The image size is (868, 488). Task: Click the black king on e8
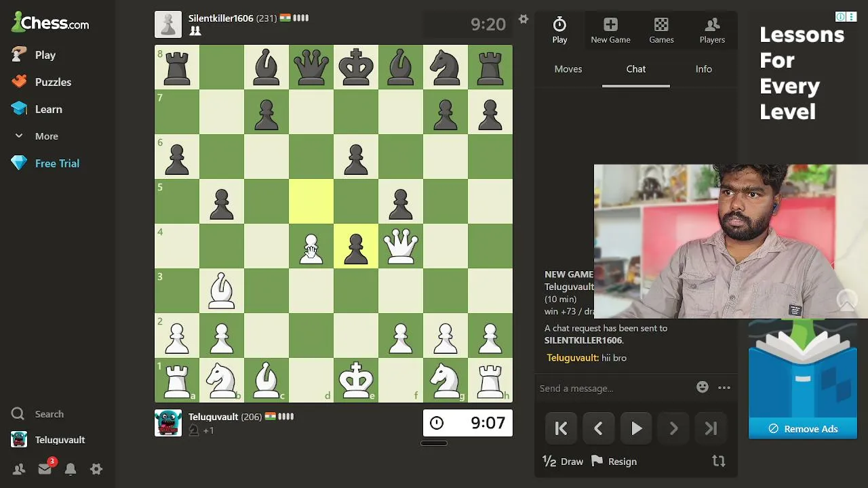tap(356, 67)
